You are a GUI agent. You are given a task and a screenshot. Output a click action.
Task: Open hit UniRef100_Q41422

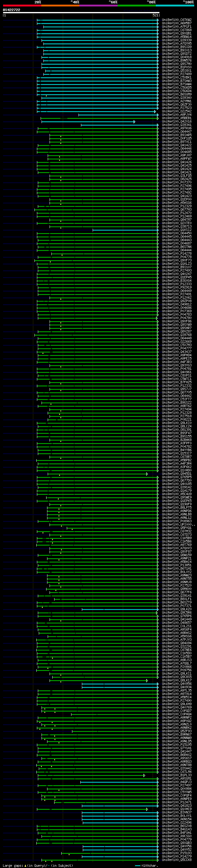tap(177, 145)
